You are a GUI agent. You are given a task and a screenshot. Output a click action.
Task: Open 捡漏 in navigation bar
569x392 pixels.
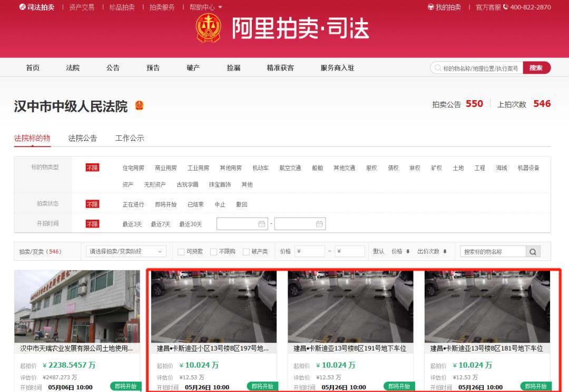pos(233,68)
